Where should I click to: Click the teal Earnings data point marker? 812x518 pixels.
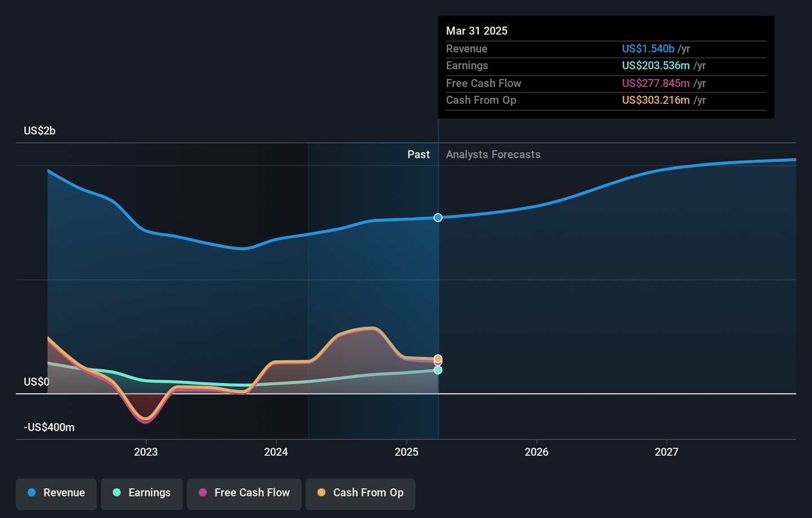[438, 370]
